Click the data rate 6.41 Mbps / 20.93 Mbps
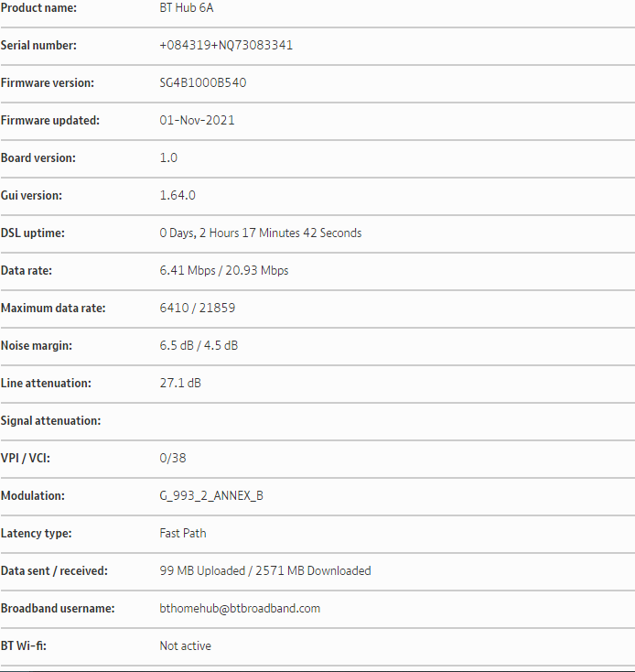635x672 pixels. (x=224, y=270)
